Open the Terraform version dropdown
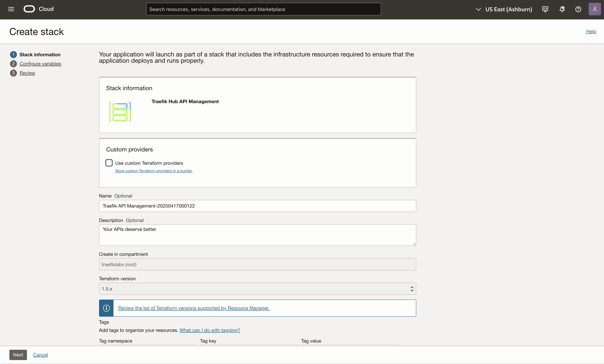This screenshot has height=364, width=604. pyautogui.click(x=257, y=288)
